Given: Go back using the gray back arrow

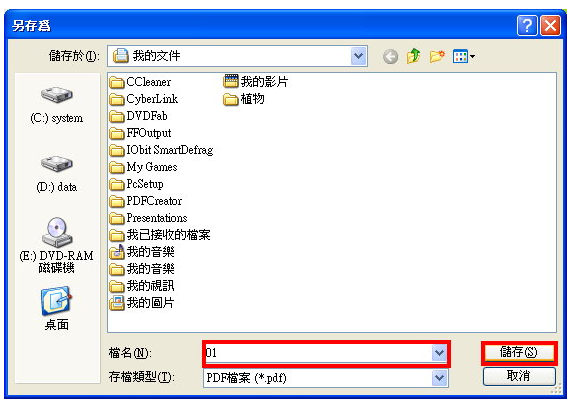Looking at the screenshot, I should click(x=390, y=57).
